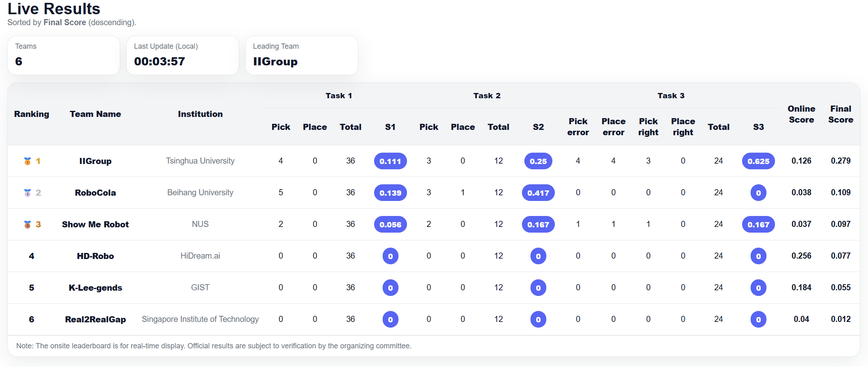Open the K-Lee-gends team entry

(95, 288)
